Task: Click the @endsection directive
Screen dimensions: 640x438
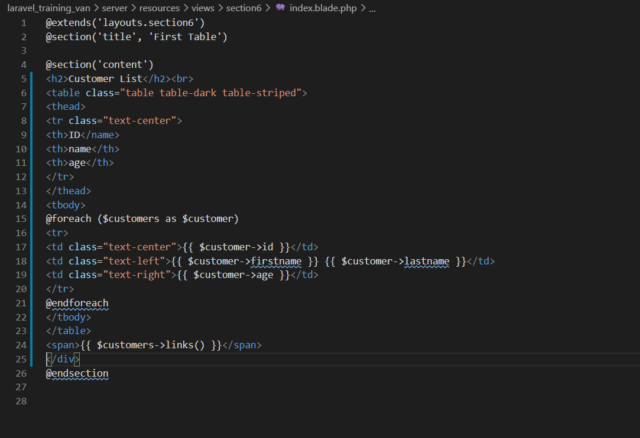Action: click(x=77, y=374)
